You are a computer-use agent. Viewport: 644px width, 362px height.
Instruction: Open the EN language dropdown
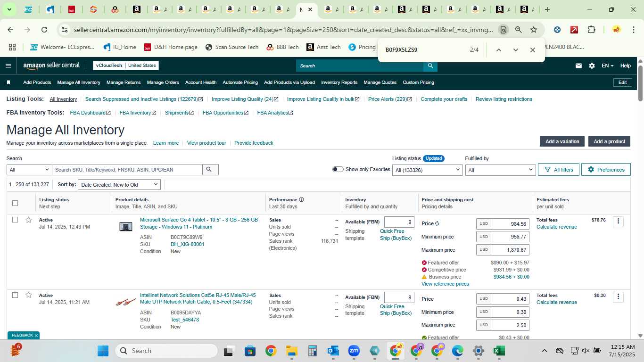tap(607, 66)
